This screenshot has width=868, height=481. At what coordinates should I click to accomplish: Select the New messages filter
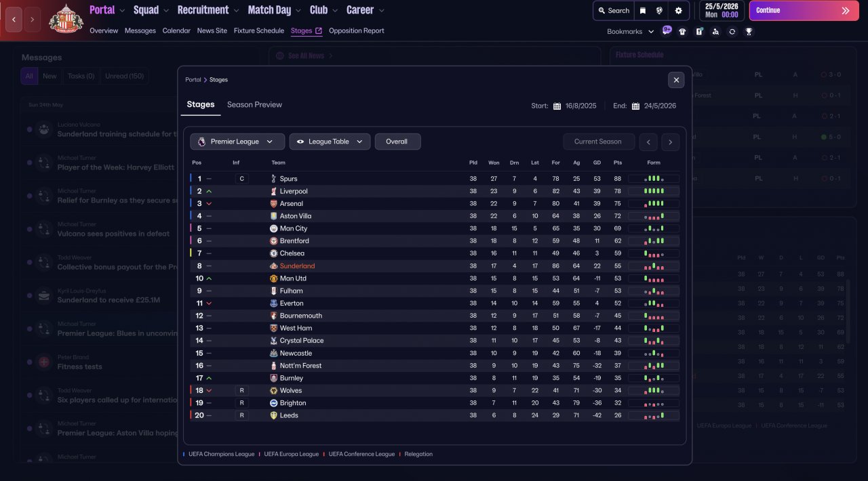coord(50,76)
